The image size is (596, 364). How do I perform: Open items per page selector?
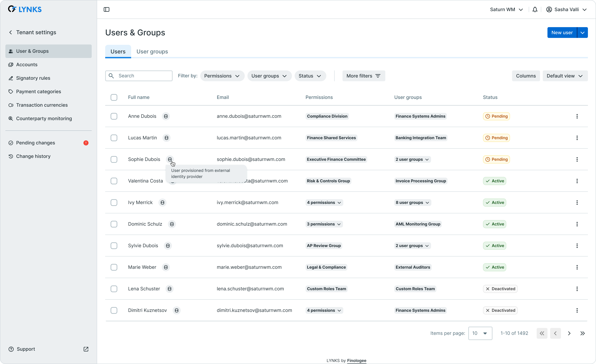point(480,333)
